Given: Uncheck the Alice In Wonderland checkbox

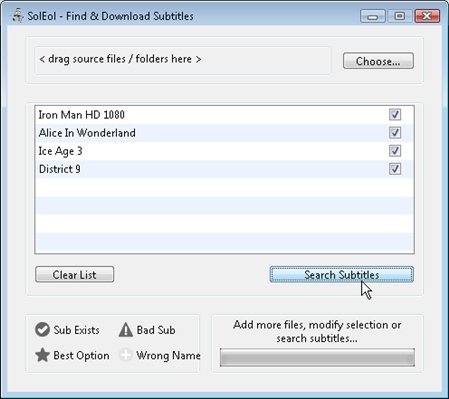Looking at the screenshot, I should tap(395, 133).
